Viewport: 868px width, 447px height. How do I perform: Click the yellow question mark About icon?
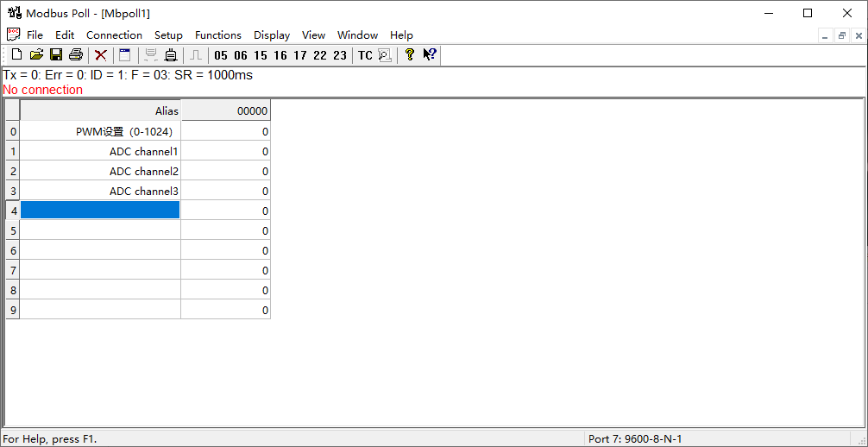coord(410,55)
